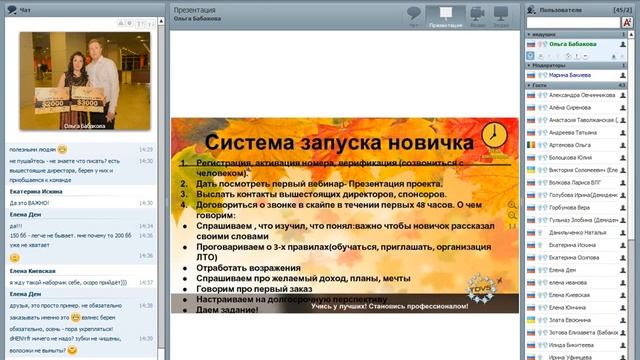Viewport: 640px width, 360px height.
Task: Zoom in the slide with magnifier plus
Action: pyautogui.click(x=512, y=205)
